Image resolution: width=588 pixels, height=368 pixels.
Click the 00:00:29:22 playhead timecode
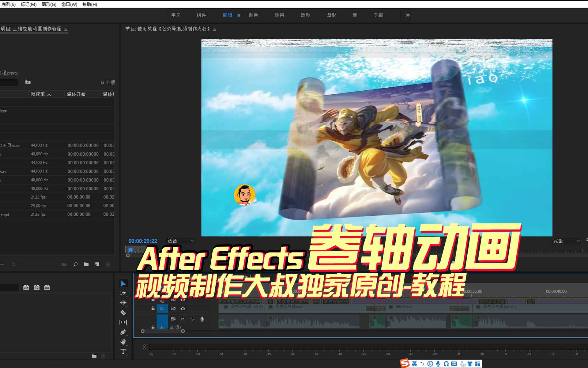143,241
